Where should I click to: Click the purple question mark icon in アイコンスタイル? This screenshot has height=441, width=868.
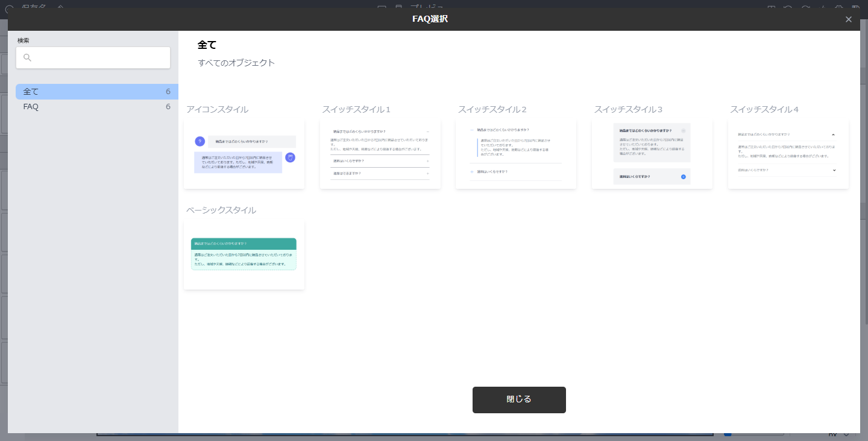pos(200,141)
